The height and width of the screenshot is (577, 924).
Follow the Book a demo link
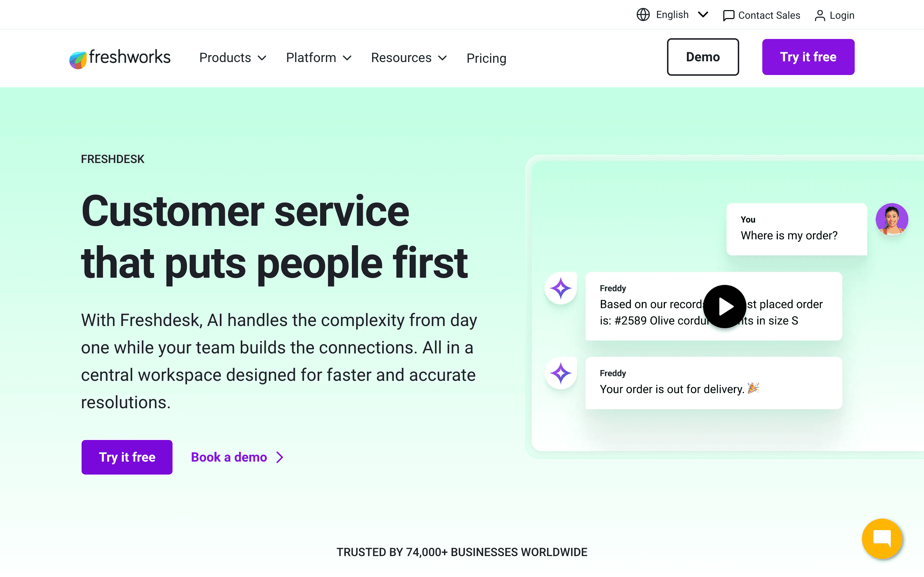(229, 457)
